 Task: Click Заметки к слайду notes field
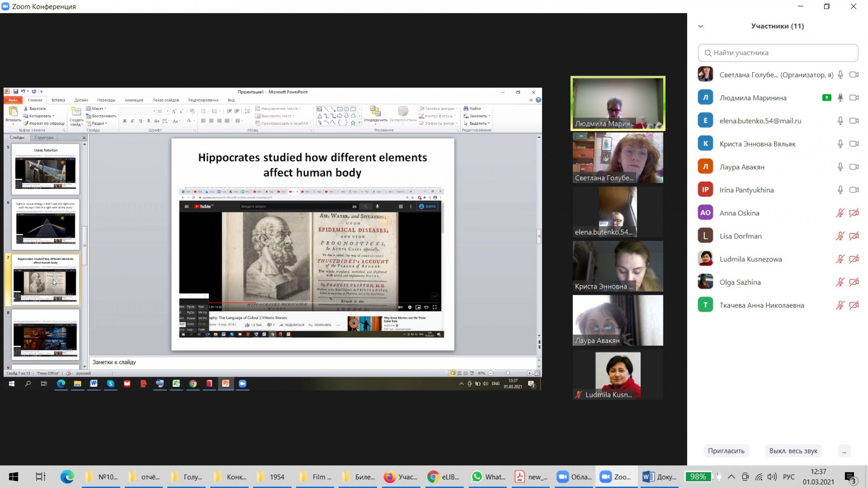click(x=313, y=362)
